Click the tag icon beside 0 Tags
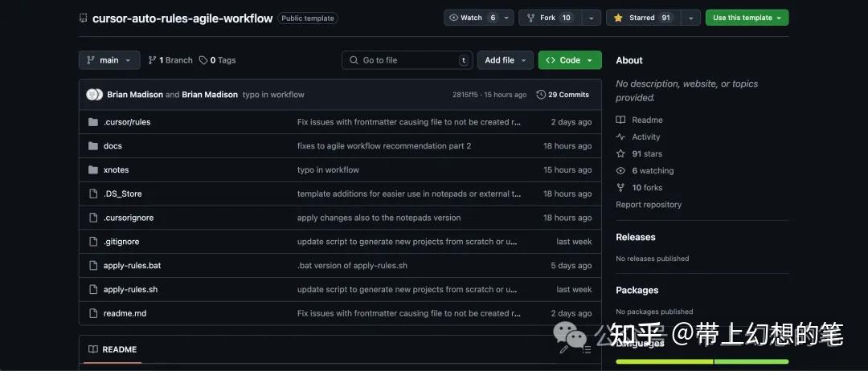This screenshot has height=371, width=868. pos(203,60)
